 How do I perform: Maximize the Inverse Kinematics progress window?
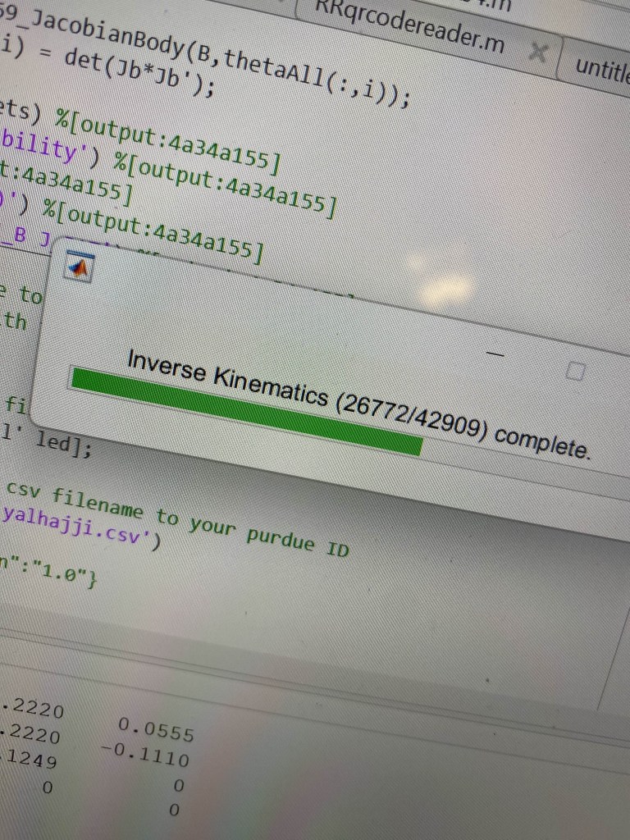click(575, 372)
